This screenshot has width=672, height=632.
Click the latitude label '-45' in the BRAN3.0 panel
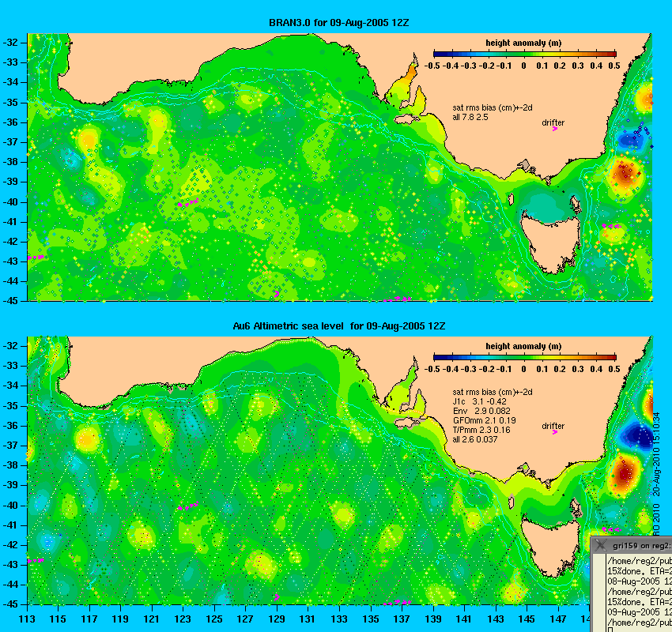(x=11, y=301)
